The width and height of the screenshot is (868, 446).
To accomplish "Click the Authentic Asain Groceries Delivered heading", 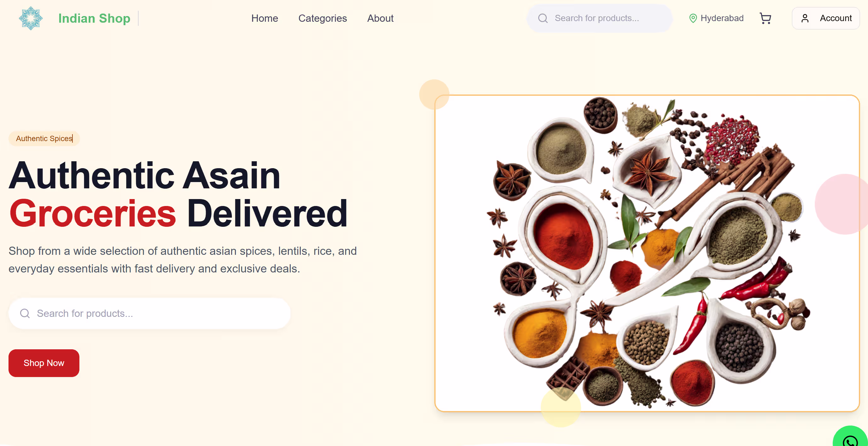I will pyautogui.click(x=178, y=194).
